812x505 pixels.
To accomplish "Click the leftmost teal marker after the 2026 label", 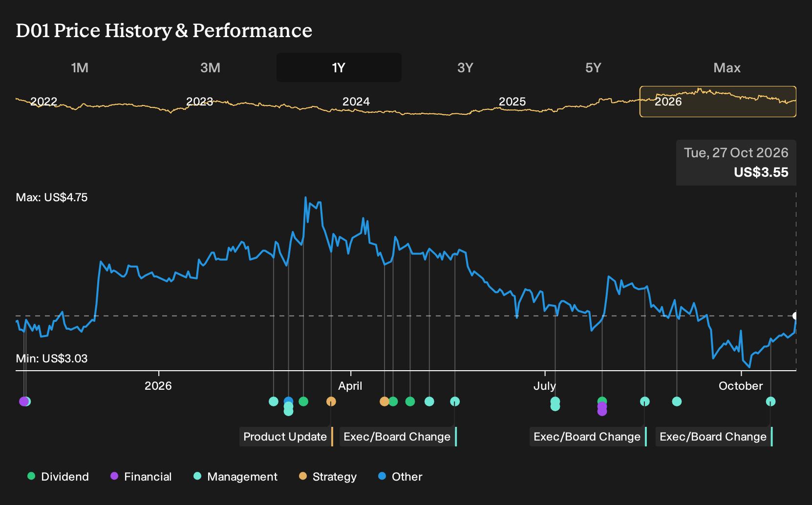I will tap(274, 401).
